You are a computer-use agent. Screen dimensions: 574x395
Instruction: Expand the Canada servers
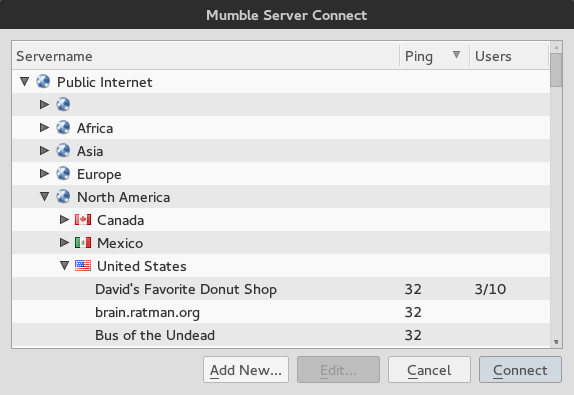(x=64, y=220)
